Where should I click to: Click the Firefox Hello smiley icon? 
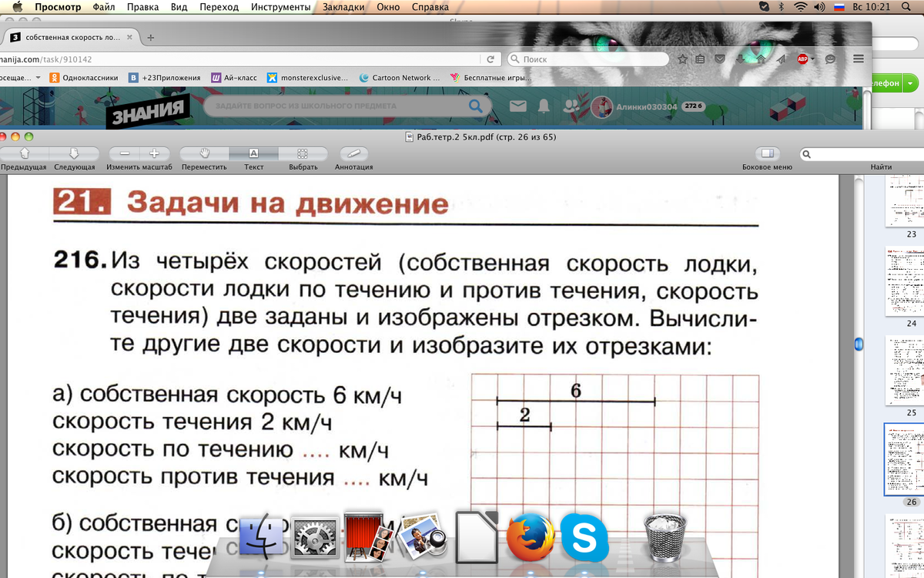tap(830, 59)
